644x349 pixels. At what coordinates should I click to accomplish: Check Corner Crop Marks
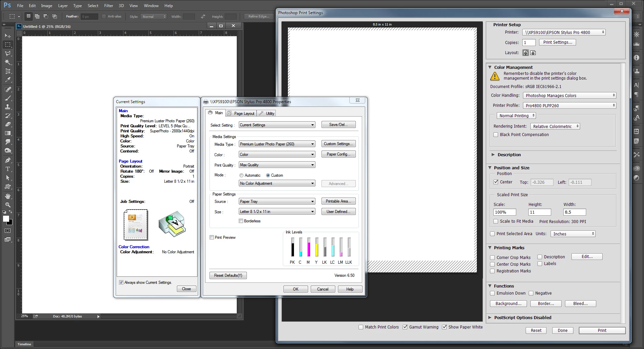pos(492,258)
